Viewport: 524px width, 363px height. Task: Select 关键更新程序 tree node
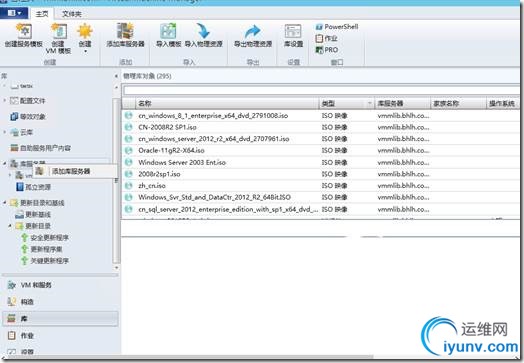click(x=49, y=261)
